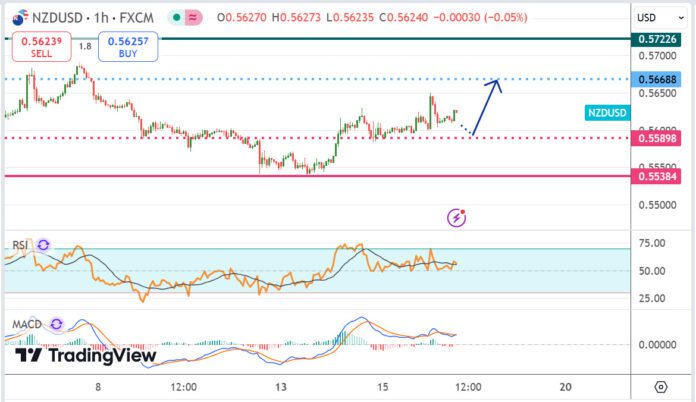Select the MACD indicator label
This screenshot has height=402, width=696.
coord(26,324)
